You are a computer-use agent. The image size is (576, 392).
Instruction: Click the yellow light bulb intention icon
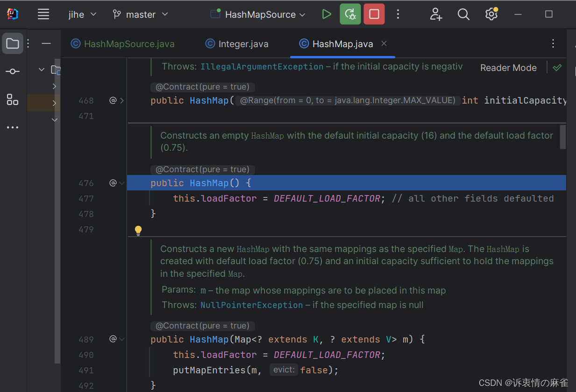pyautogui.click(x=138, y=230)
